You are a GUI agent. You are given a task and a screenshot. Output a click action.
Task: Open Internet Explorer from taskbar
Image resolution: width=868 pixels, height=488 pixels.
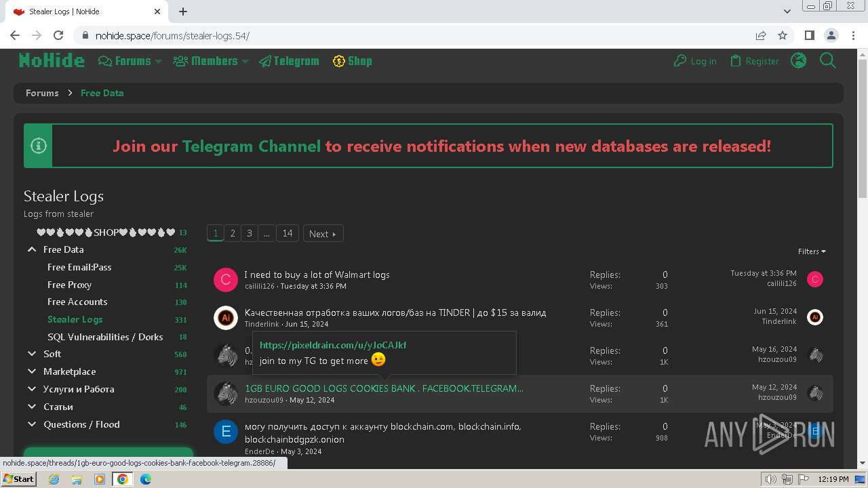click(54, 479)
